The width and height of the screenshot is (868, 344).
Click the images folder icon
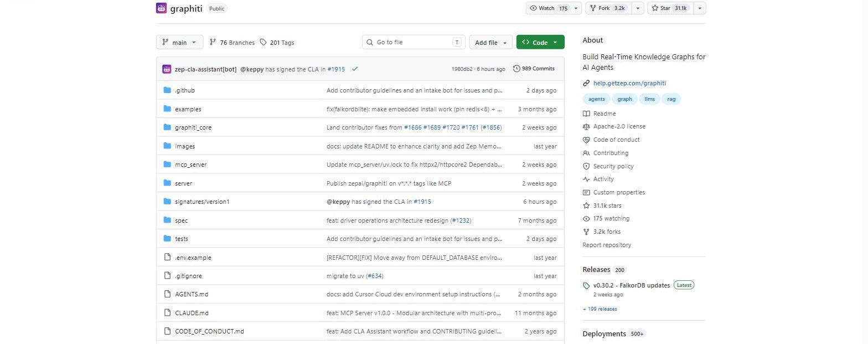tap(167, 146)
